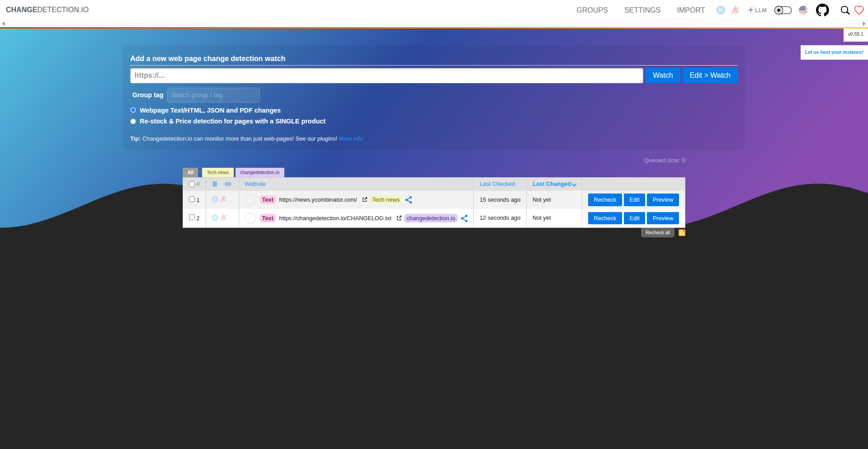Image resolution: width=868 pixels, height=449 pixels.
Task: Check the select-all checkbox in table header
Action: pos(192,184)
